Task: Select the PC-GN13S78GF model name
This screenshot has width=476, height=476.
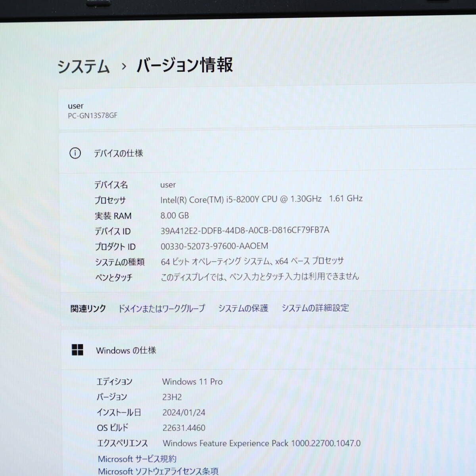Action: pos(93,115)
